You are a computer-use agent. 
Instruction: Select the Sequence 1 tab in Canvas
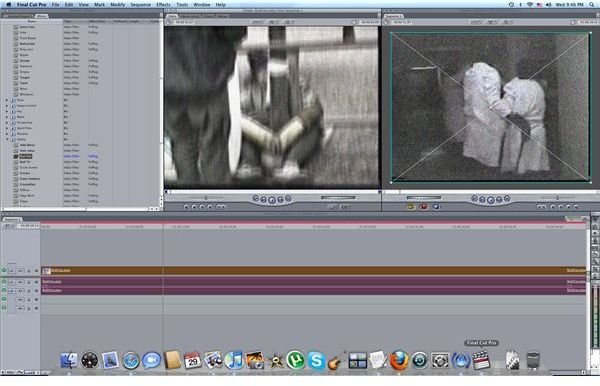point(394,16)
